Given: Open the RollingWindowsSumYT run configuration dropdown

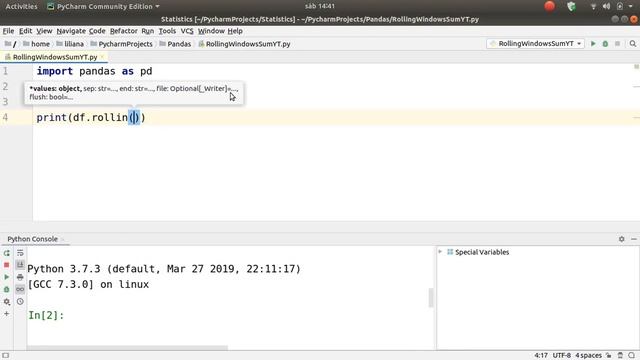Looking at the screenshot, I should coord(536,44).
